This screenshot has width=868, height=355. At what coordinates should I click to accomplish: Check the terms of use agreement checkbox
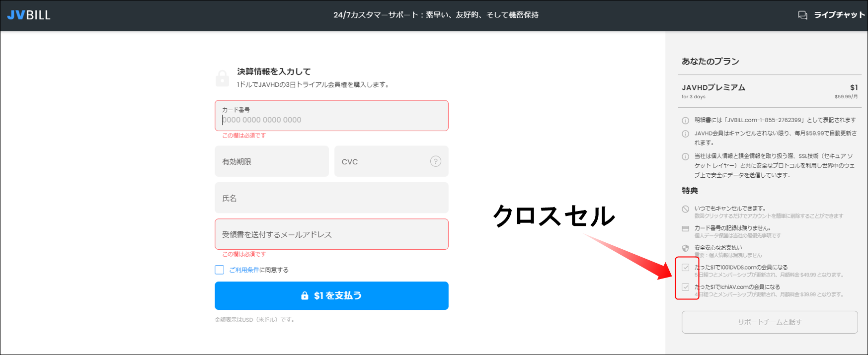220,270
